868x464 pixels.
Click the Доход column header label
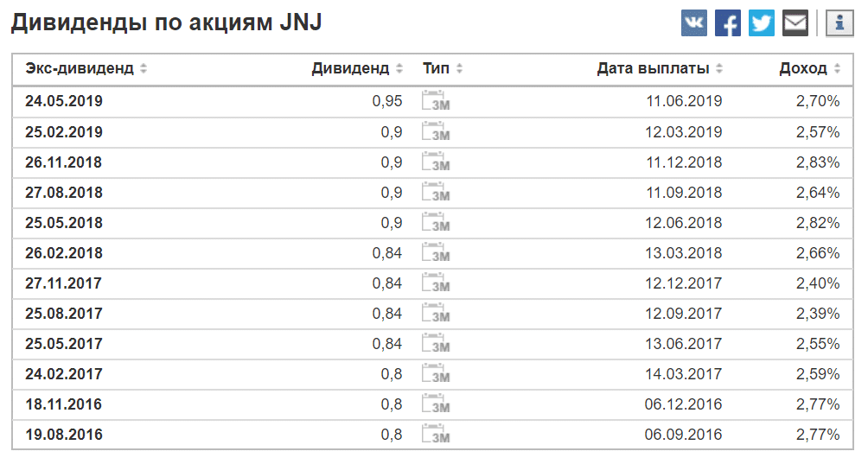[x=802, y=68]
